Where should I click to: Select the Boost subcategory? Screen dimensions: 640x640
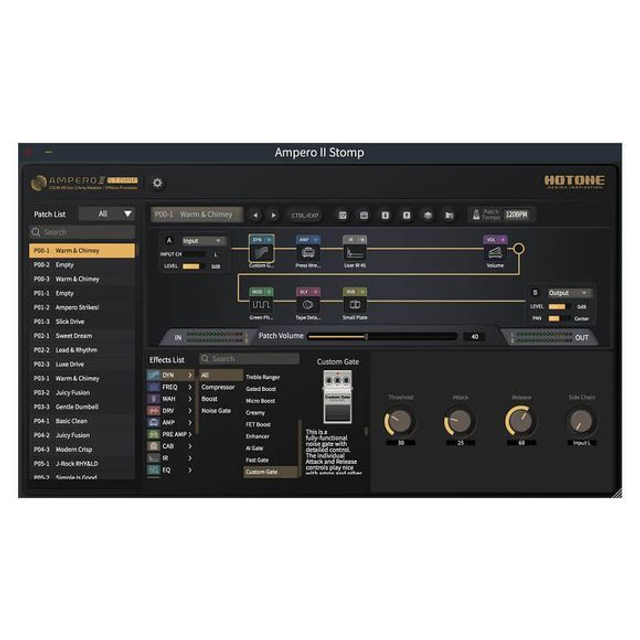pyautogui.click(x=209, y=399)
